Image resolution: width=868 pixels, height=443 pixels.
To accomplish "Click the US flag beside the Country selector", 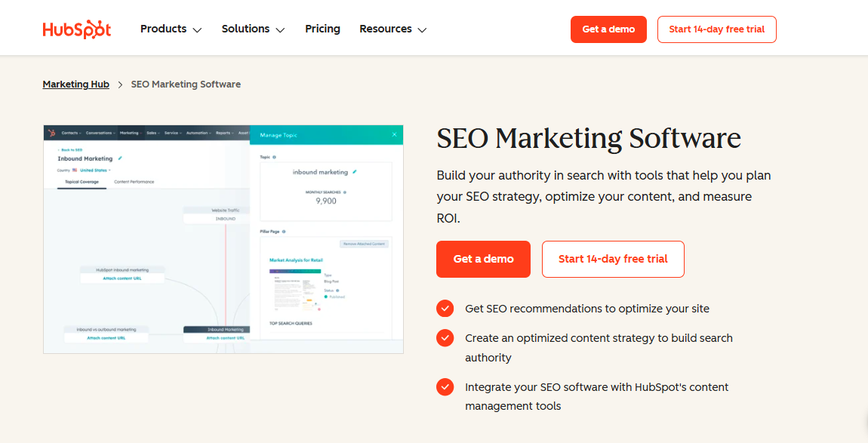I will (74, 169).
